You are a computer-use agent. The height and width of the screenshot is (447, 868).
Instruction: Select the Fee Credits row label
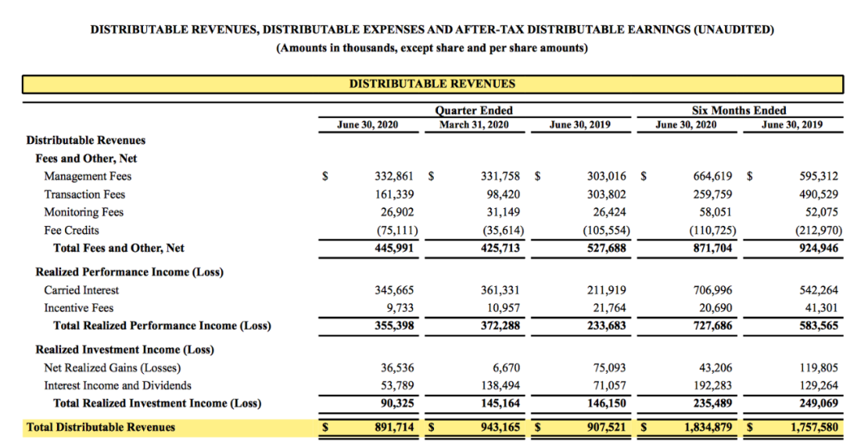pos(72,230)
